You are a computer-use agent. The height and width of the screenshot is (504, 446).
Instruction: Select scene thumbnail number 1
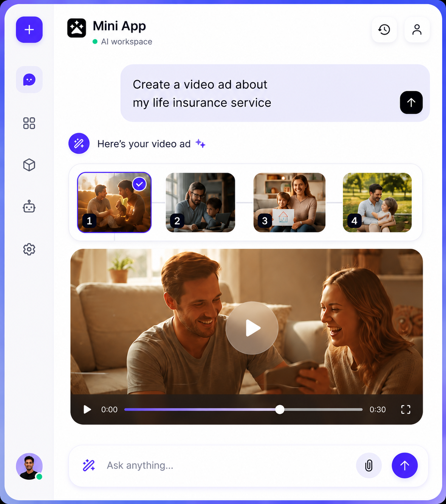(x=114, y=203)
